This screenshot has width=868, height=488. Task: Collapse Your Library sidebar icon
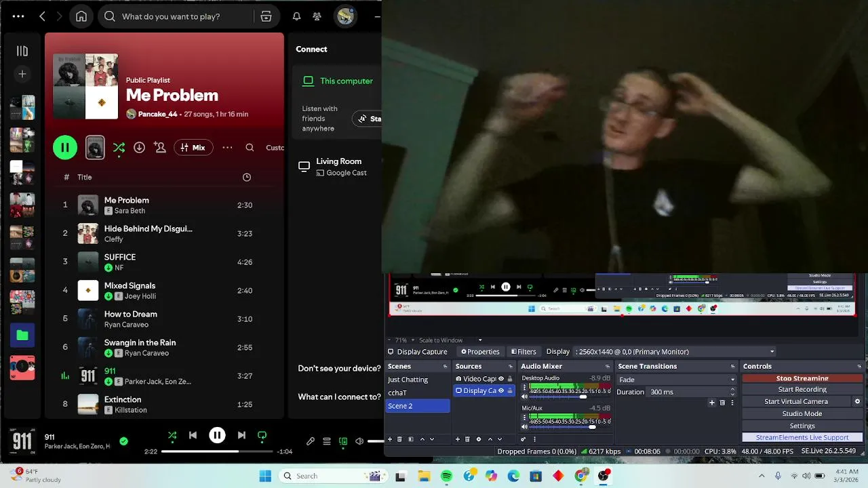22,51
